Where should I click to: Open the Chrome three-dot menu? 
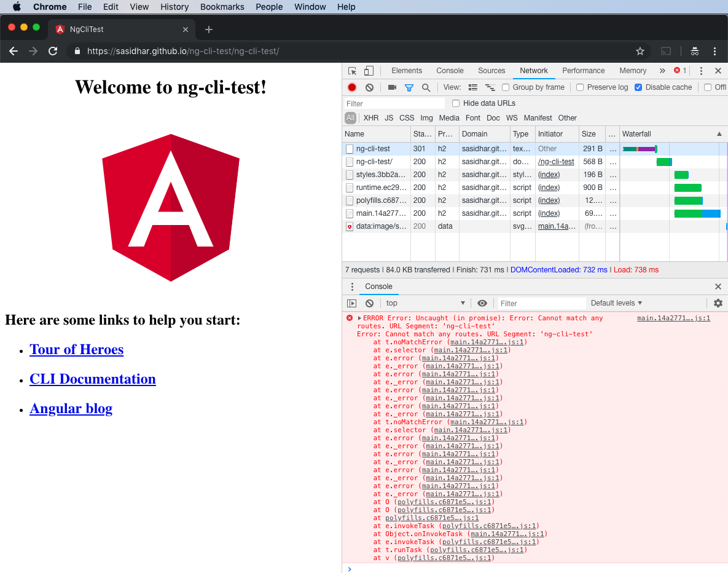tap(714, 51)
